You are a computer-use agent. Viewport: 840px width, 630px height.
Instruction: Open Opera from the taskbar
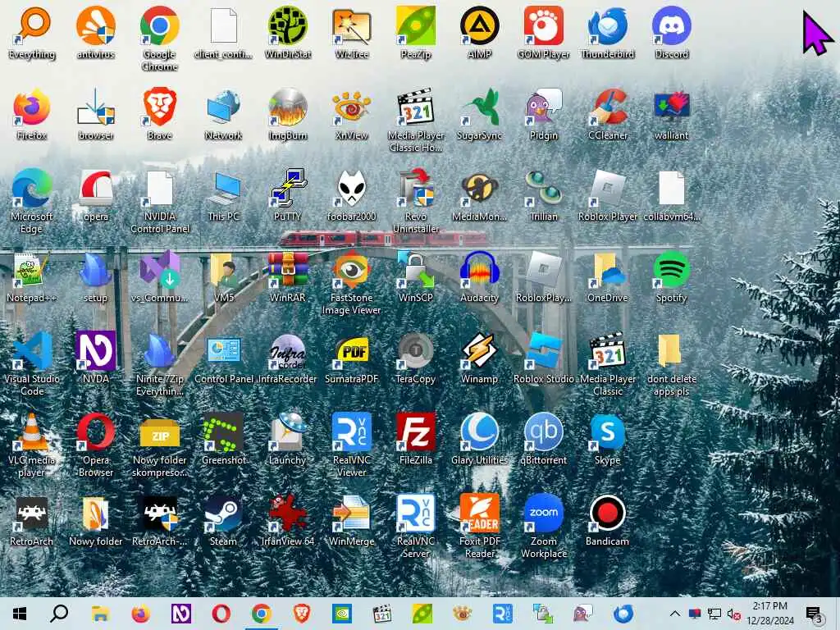tap(221, 614)
